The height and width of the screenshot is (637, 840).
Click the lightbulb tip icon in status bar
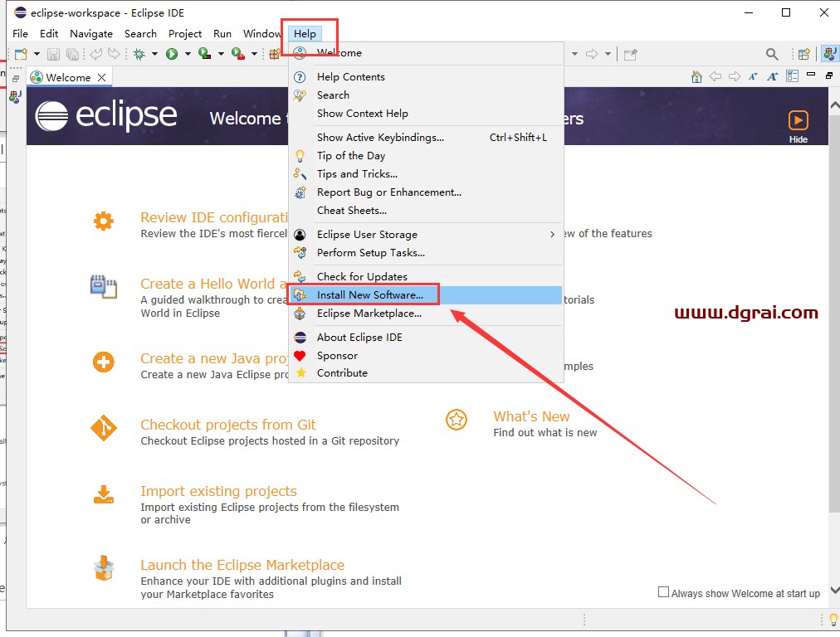pyautogui.click(x=833, y=620)
